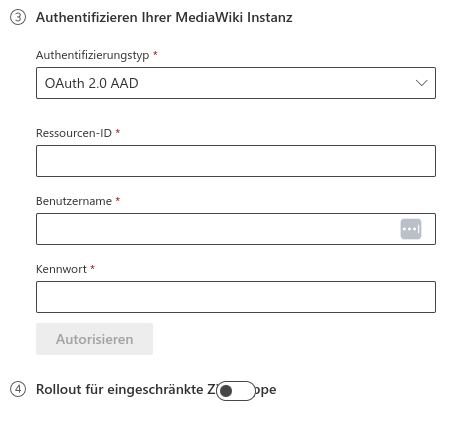Open the password manager icon in Benutzername field
Screen dimensions: 466x428
pos(411,229)
